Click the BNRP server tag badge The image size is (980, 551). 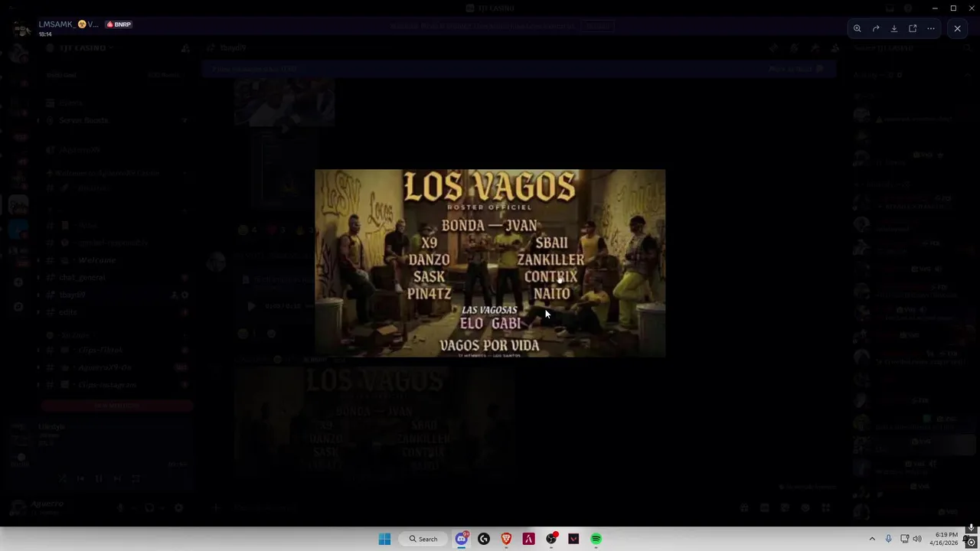(119, 24)
